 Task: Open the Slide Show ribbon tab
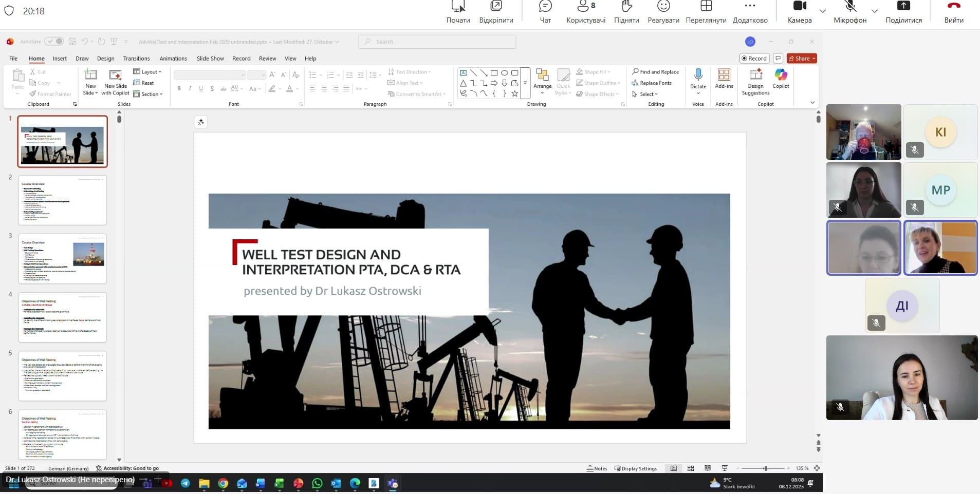coord(210,59)
